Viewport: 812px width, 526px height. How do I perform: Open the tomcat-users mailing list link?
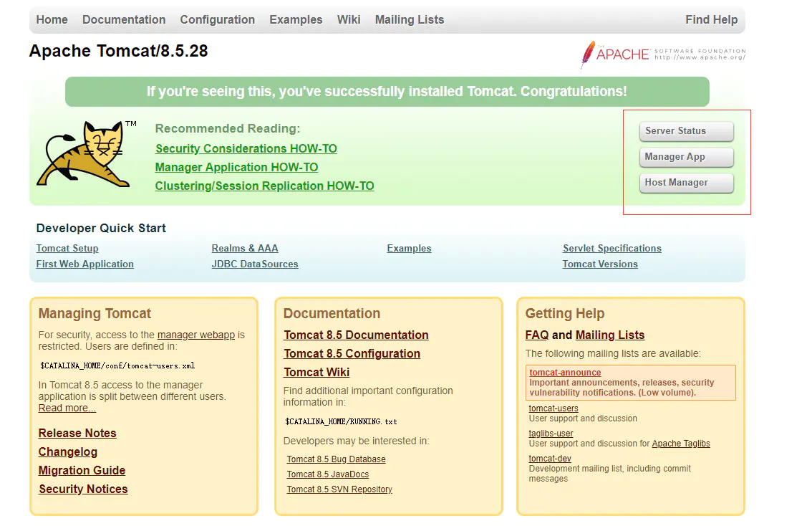click(554, 408)
